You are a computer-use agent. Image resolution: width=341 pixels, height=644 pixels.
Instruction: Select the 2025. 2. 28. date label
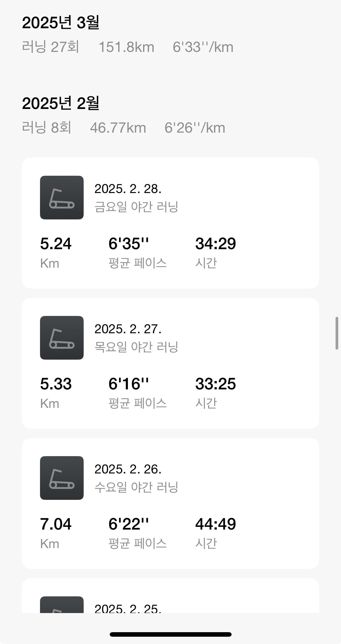click(x=128, y=189)
